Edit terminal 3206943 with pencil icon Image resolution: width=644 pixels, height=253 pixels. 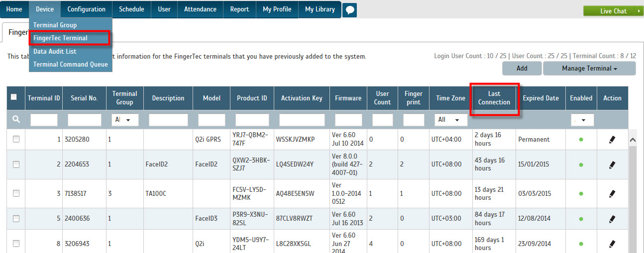tap(612, 244)
